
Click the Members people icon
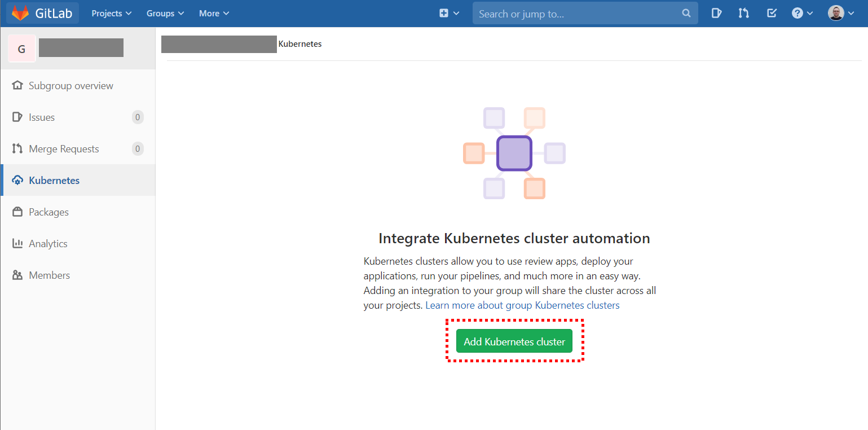tap(17, 275)
